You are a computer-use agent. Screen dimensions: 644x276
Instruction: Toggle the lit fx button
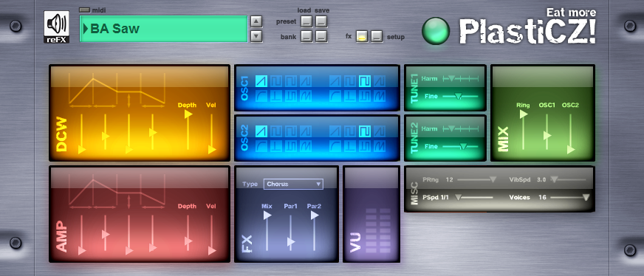(x=362, y=36)
